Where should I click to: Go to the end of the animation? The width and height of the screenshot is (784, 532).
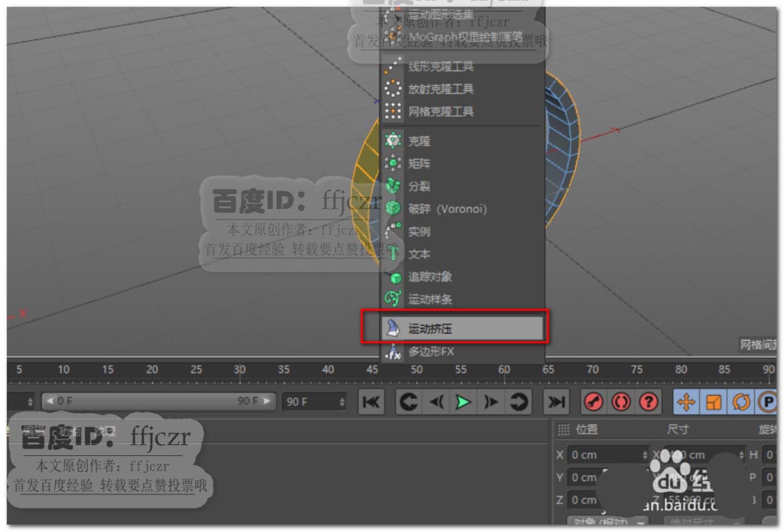click(x=556, y=402)
